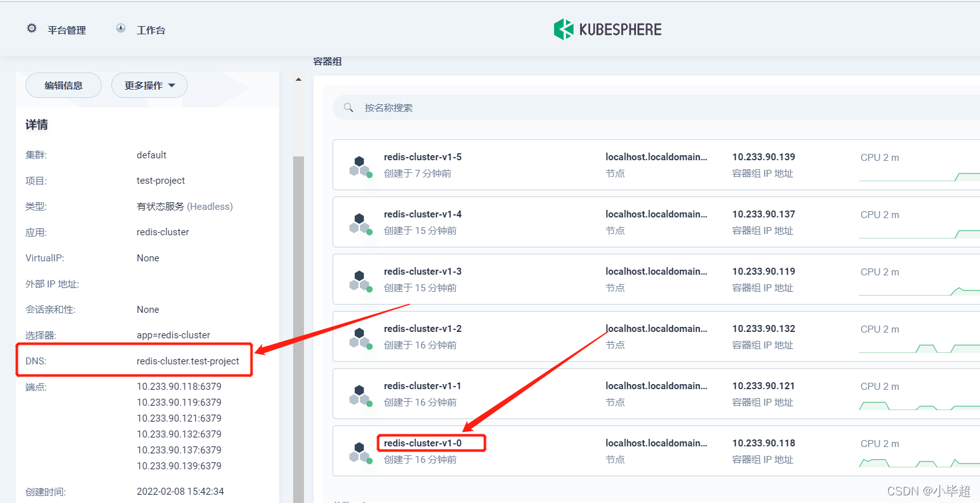
Task: Click the 详情 heading
Action: 37,125
